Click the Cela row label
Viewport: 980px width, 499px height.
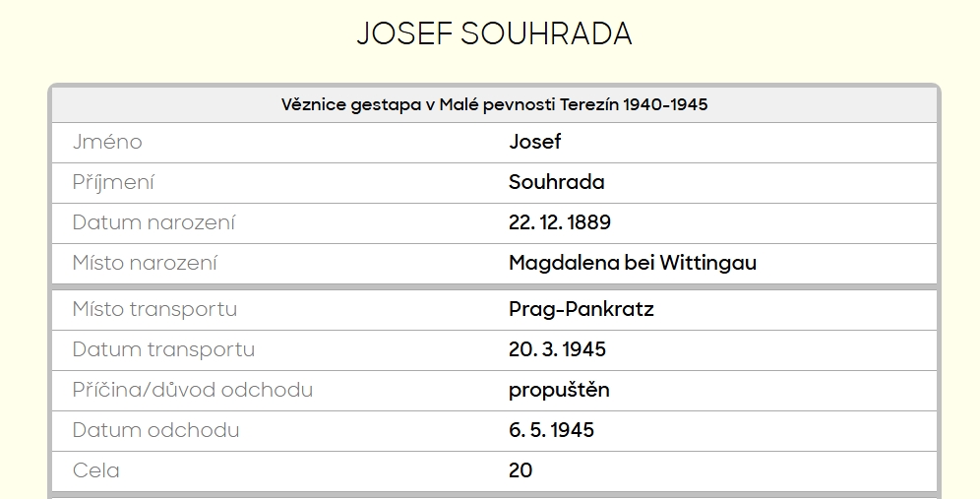point(96,470)
